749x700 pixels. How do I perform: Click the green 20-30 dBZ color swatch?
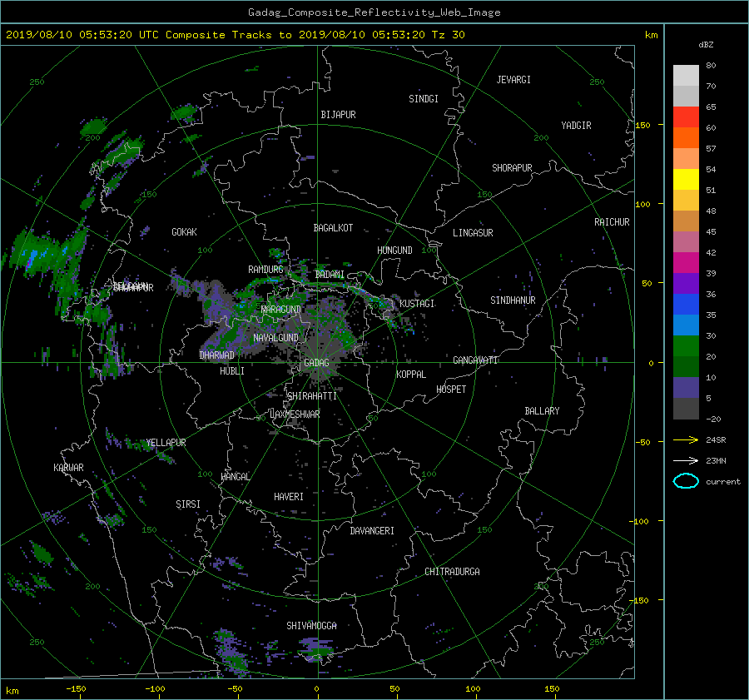(686, 345)
